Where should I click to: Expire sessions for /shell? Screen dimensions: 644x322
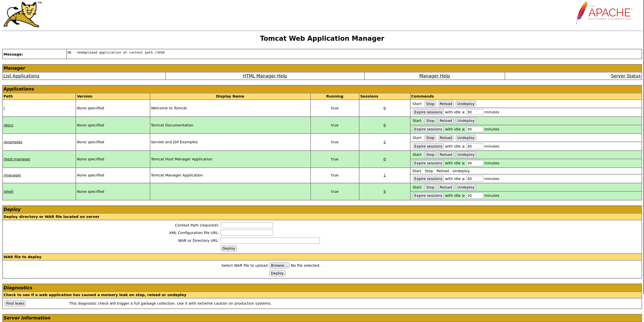[428, 196]
